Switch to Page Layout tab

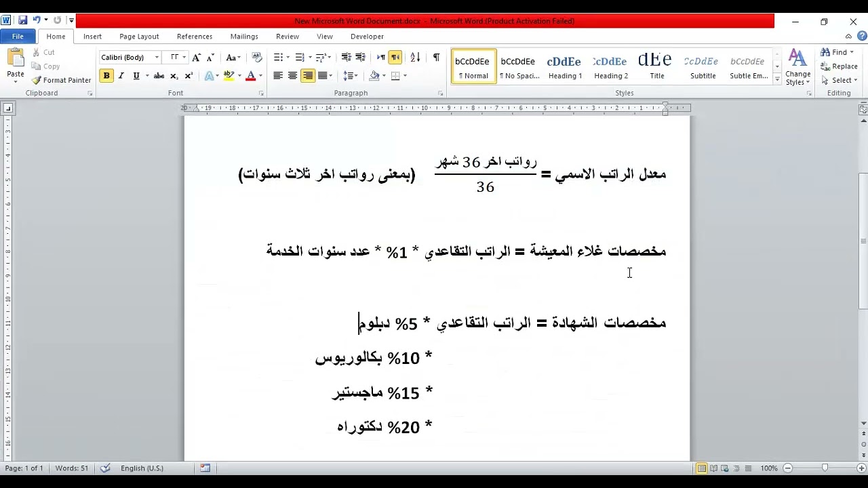pos(139,37)
